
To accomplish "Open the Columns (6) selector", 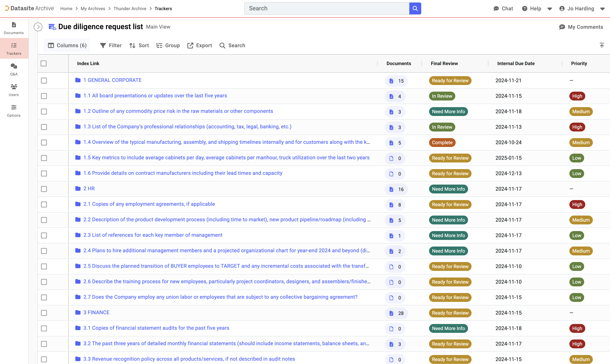I will [67, 45].
